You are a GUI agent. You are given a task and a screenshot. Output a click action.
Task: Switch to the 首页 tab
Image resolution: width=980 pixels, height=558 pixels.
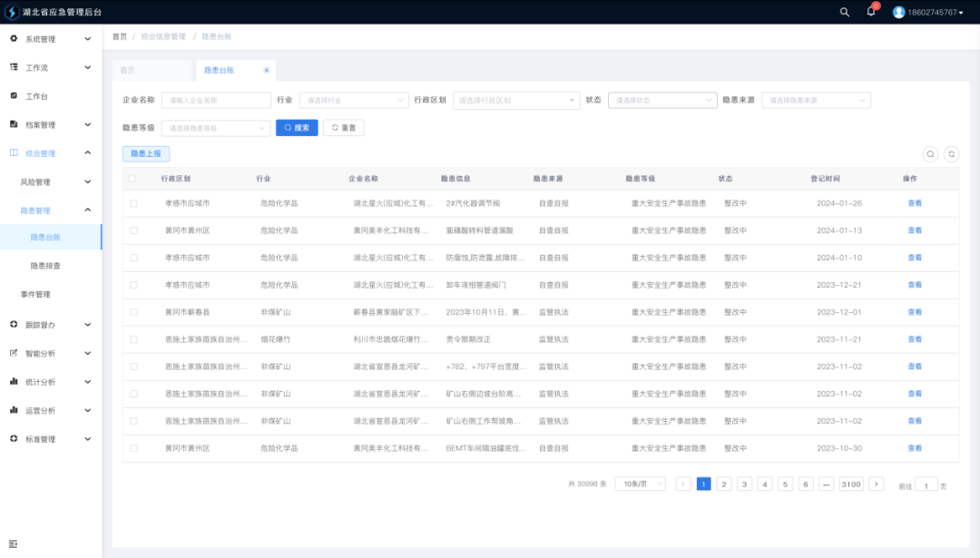pyautogui.click(x=128, y=70)
